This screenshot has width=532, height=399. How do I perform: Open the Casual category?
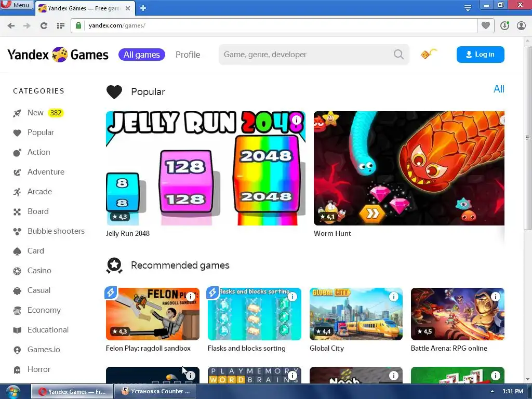[x=32, y=290]
